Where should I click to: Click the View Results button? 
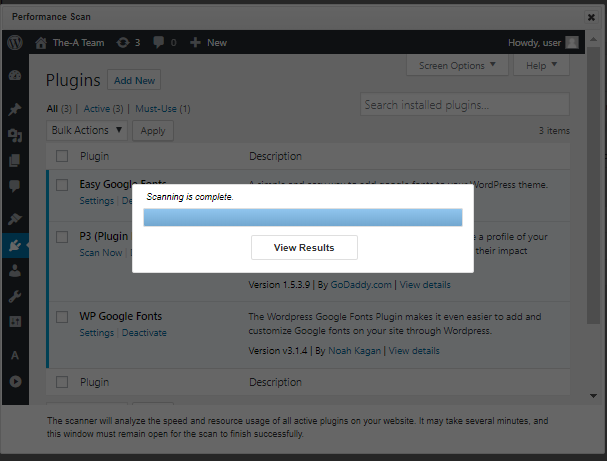click(x=304, y=248)
